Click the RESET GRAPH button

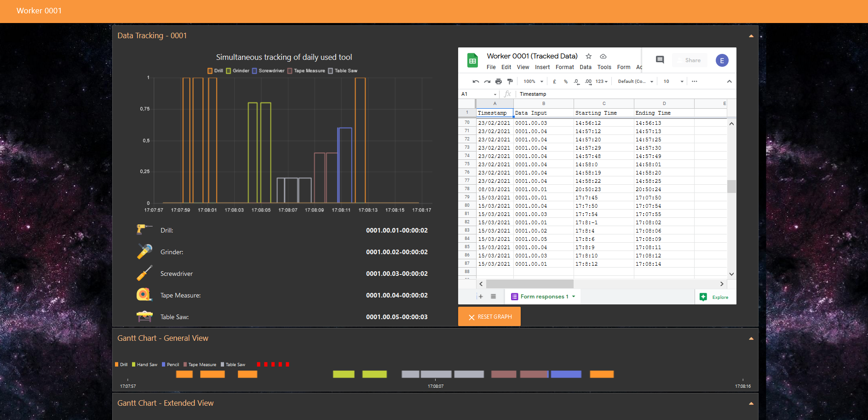coord(489,317)
